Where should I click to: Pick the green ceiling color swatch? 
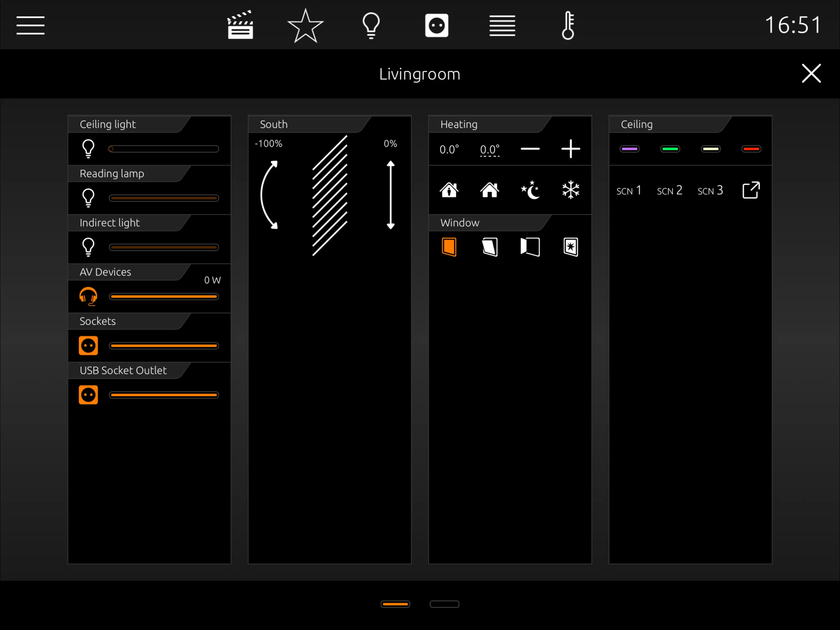pyautogui.click(x=670, y=149)
